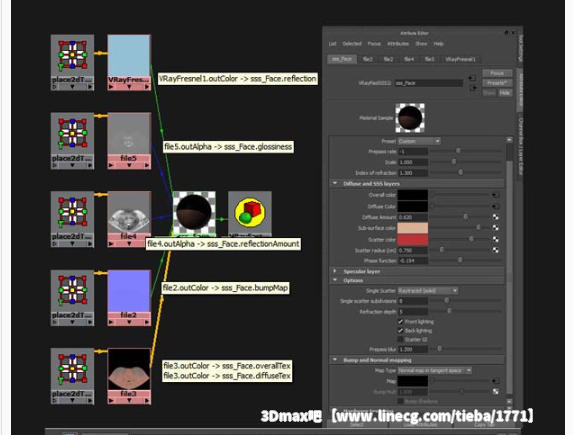
Task: Open the Show menu
Action: (421, 44)
